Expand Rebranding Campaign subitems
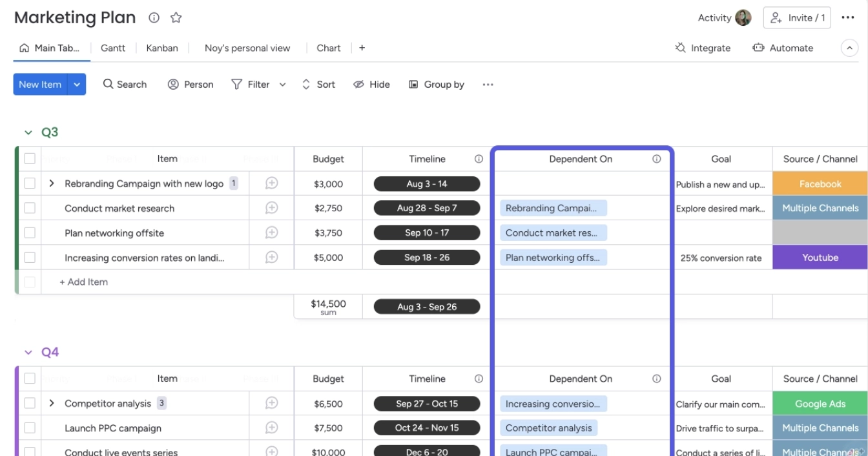868x456 pixels. pos(52,183)
